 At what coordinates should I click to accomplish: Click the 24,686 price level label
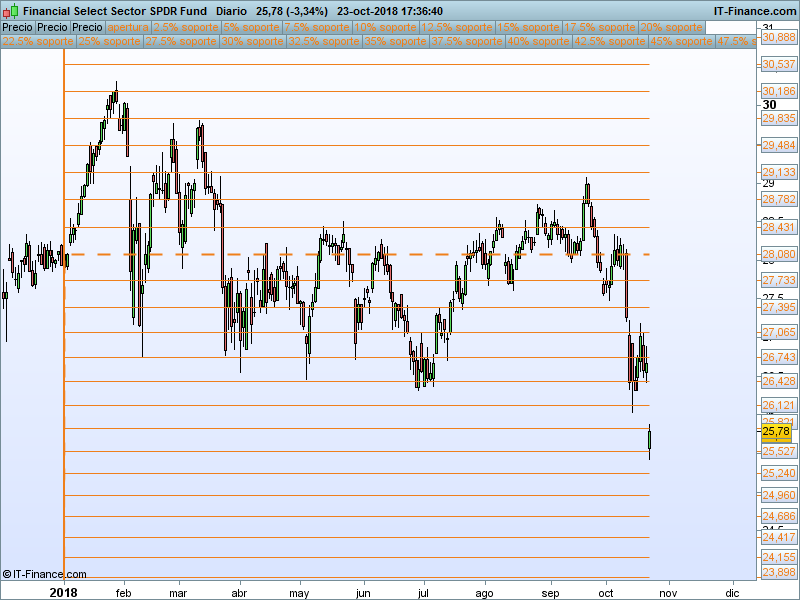[779, 516]
